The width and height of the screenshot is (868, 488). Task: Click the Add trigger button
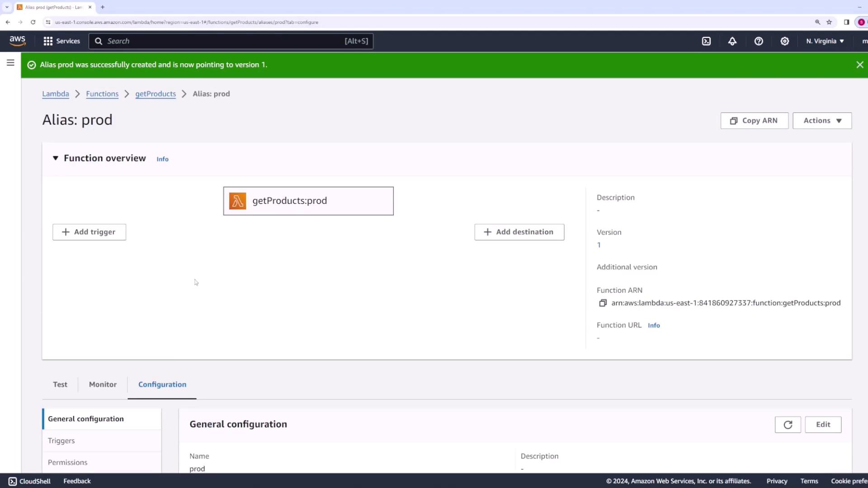(x=89, y=232)
